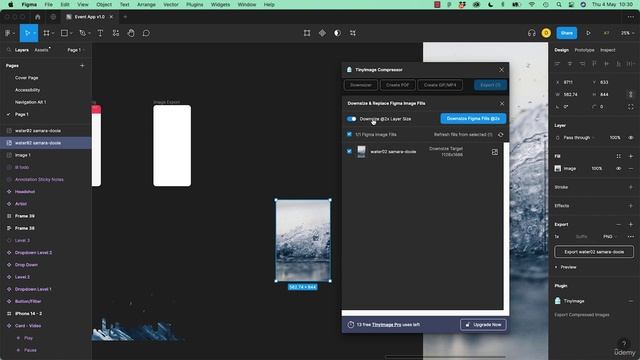This screenshot has width=640, height=360.
Task: Toggle layer visibility eye in Layer section
Action: click(631, 138)
